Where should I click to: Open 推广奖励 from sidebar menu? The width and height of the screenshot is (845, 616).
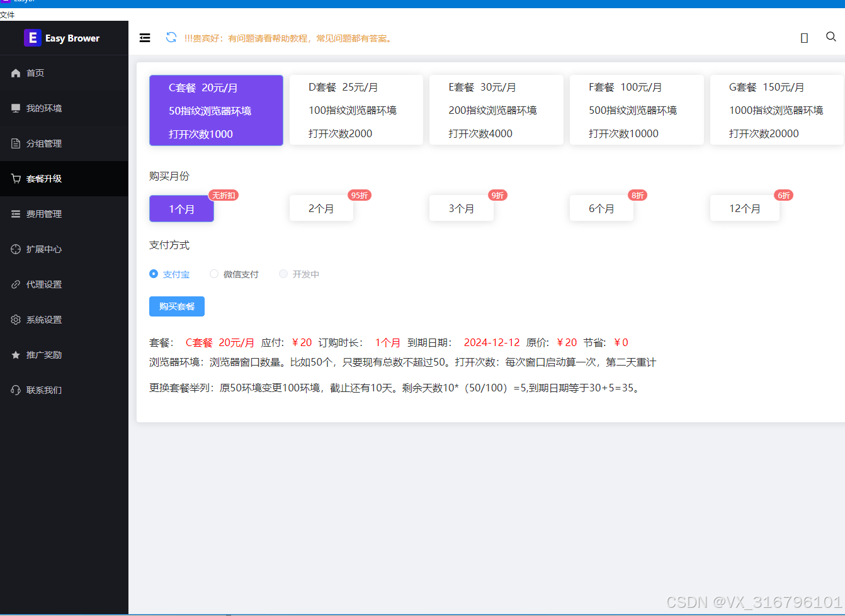pyautogui.click(x=15, y=354)
